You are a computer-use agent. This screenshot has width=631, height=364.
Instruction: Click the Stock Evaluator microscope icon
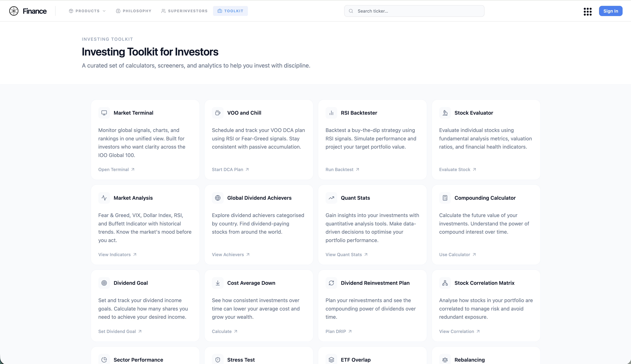(445, 113)
